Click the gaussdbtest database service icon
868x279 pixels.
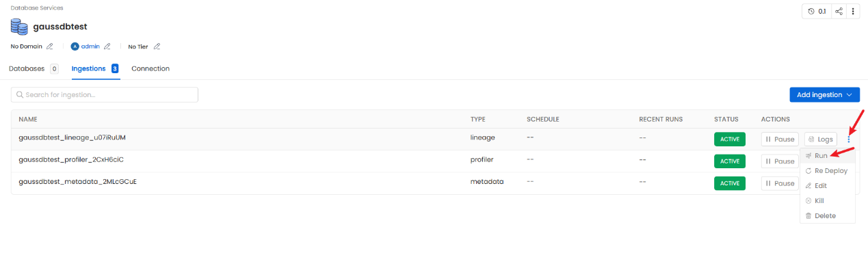tap(19, 27)
